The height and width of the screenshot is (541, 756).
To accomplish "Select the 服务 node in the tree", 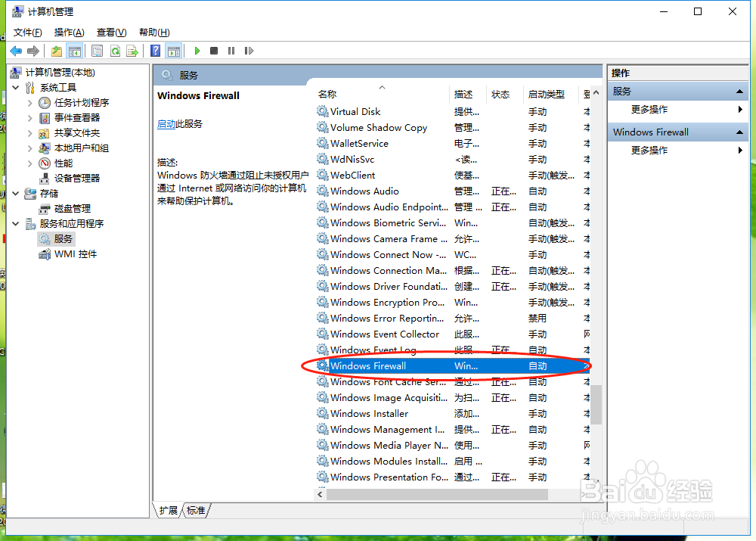I will point(64,239).
